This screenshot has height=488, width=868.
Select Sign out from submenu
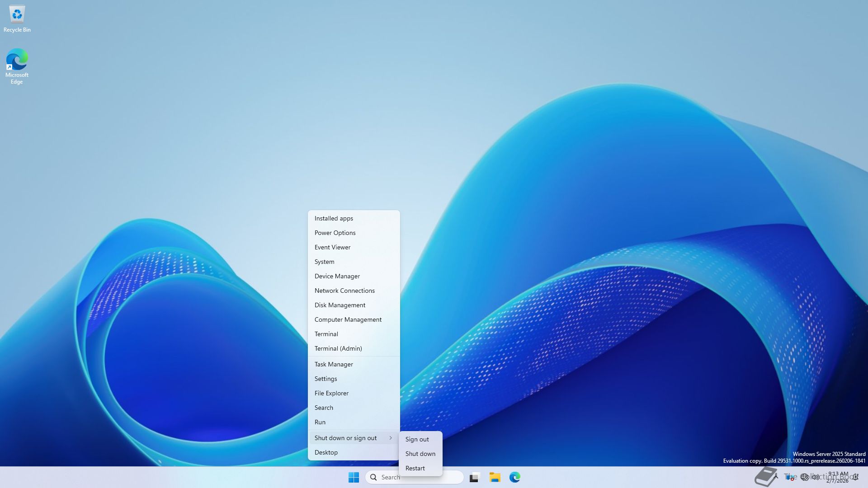click(x=417, y=439)
